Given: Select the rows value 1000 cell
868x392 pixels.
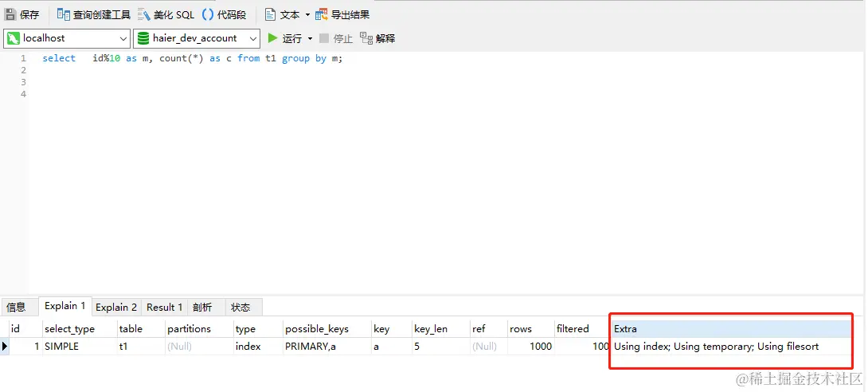Looking at the screenshot, I should coord(530,347).
